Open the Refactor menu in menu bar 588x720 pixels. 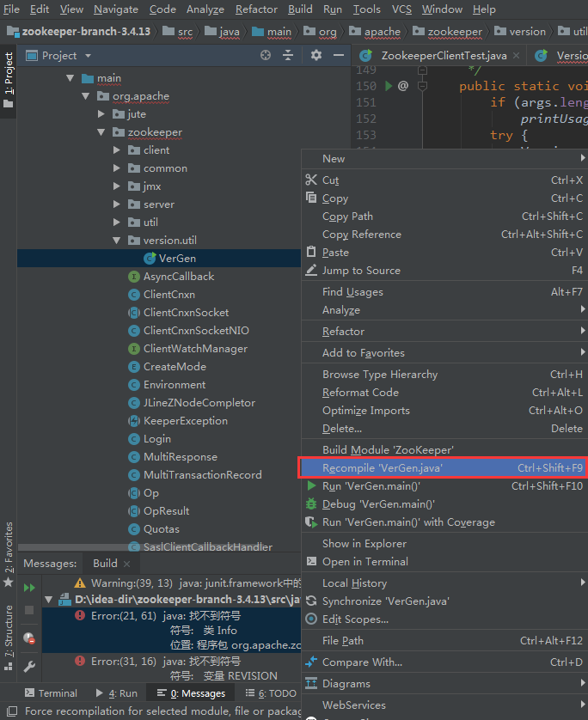click(x=256, y=9)
